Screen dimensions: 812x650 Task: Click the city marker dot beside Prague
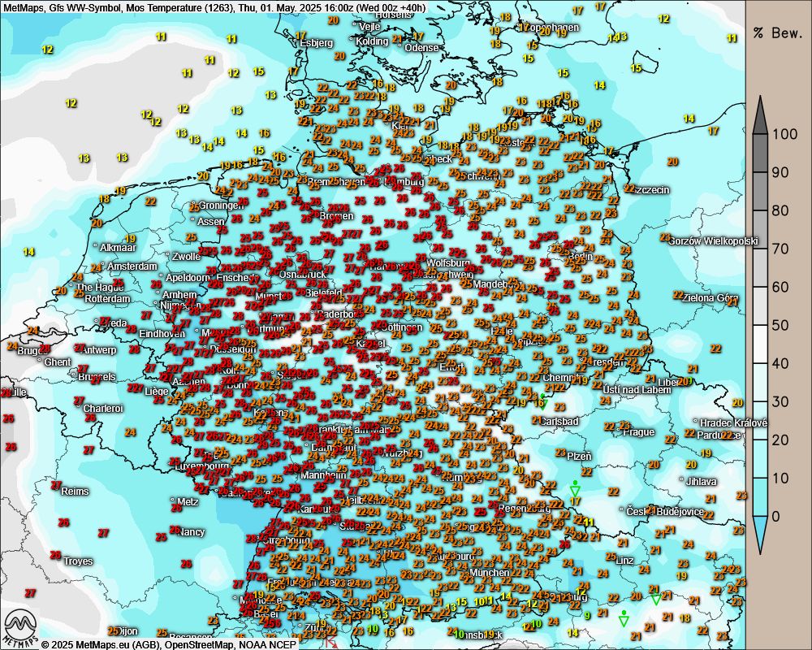[x=618, y=431]
